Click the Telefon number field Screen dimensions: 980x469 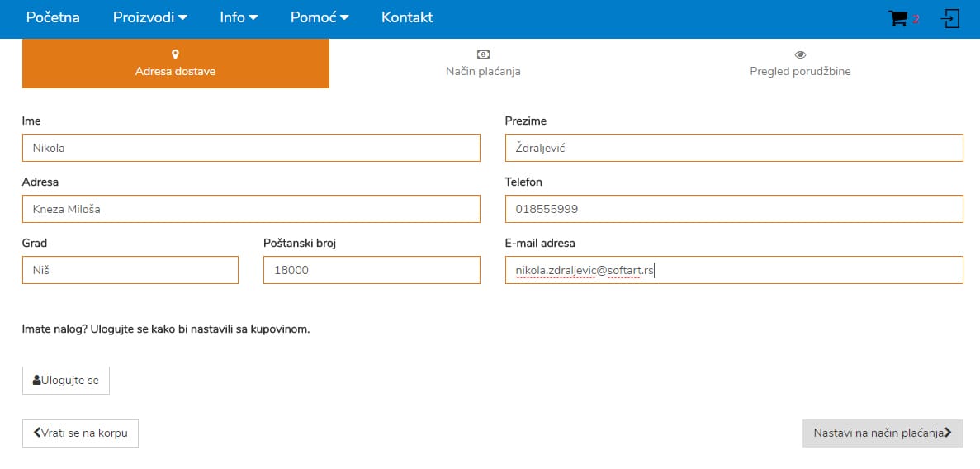[733, 209]
